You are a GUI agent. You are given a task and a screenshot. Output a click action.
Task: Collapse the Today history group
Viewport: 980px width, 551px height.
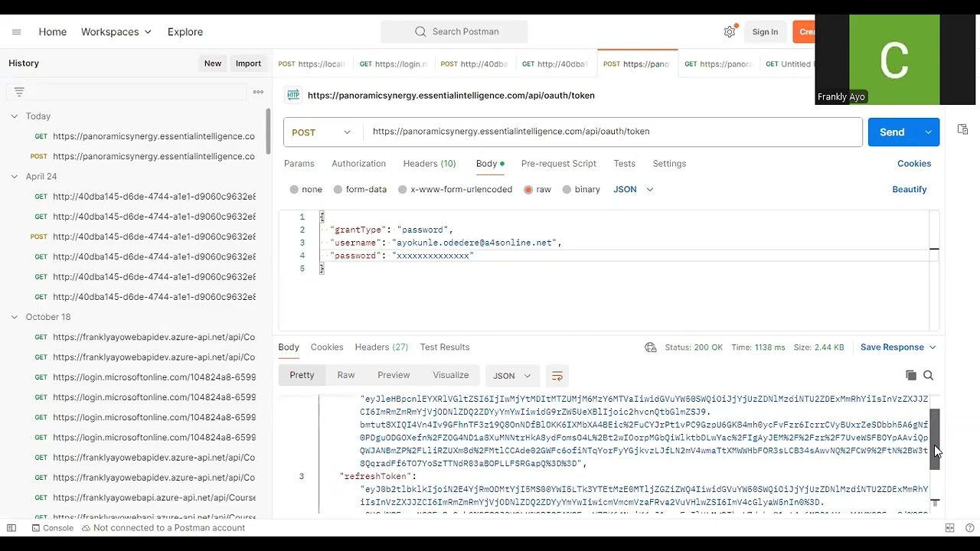click(14, 116)
